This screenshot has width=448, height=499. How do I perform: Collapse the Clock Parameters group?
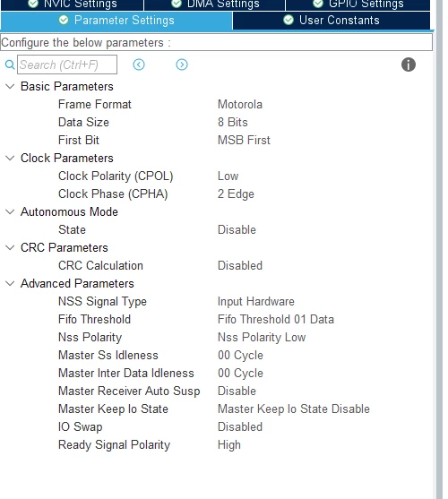(x=10, y=158)
